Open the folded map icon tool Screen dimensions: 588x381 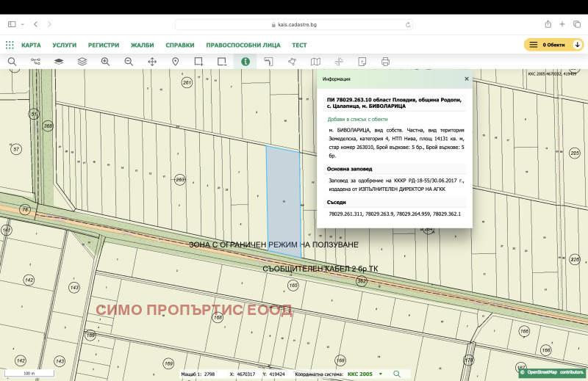[x=315, y=62]
